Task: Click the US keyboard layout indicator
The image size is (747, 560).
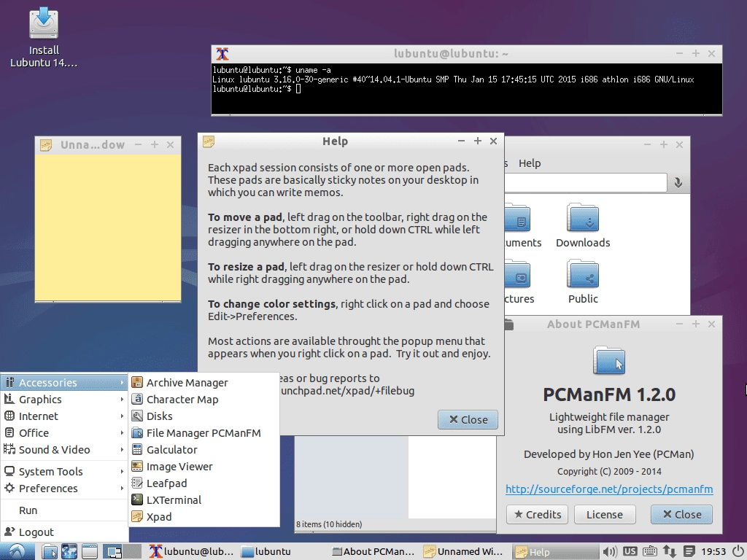Action: pos(630,551)
